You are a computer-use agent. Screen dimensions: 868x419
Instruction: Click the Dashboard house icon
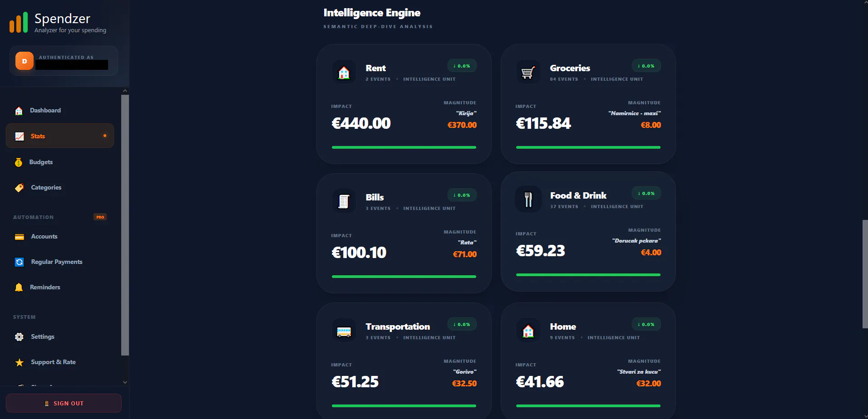[19, 111]
